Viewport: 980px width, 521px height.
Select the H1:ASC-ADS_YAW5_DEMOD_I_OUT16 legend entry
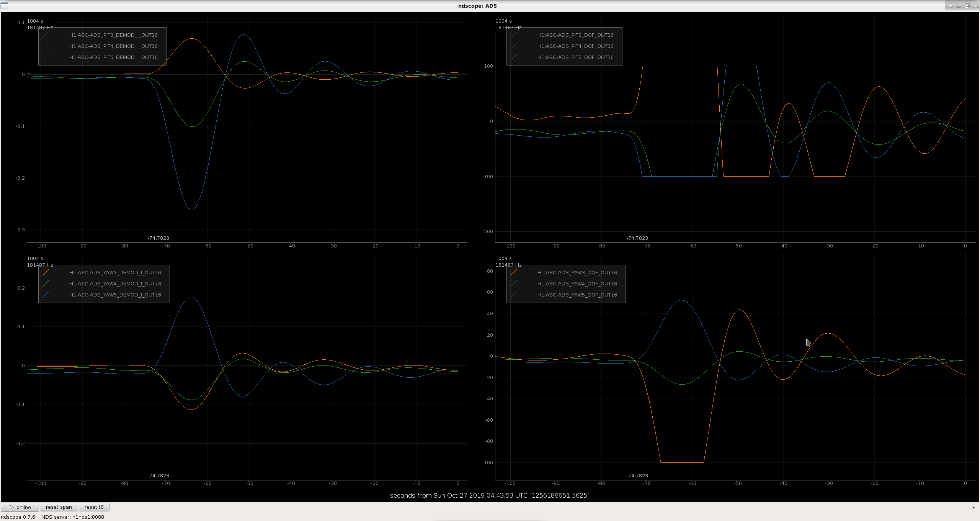(x=115, y=295)
